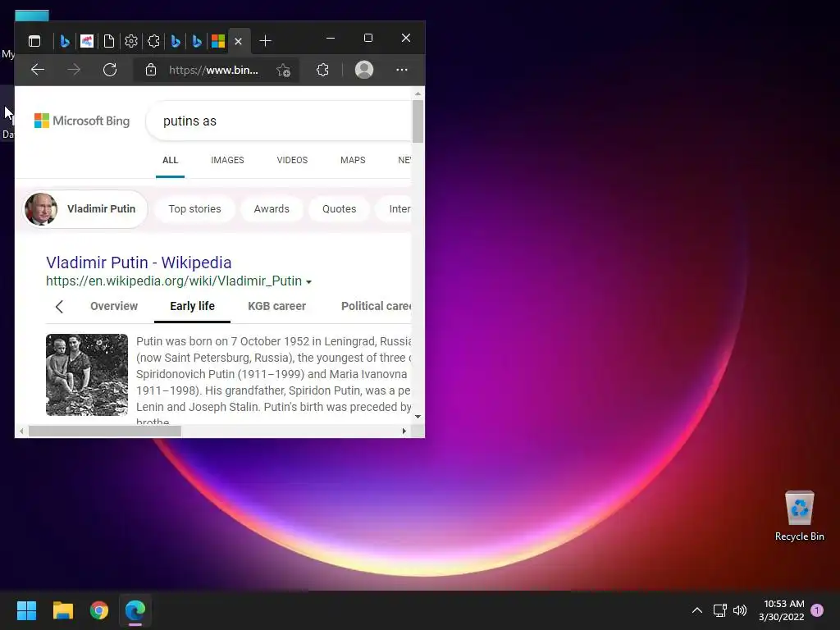840x630 pixels.
Task: Click the horizontal scrollbar right arrow
Action: click(x=404, y=431)
